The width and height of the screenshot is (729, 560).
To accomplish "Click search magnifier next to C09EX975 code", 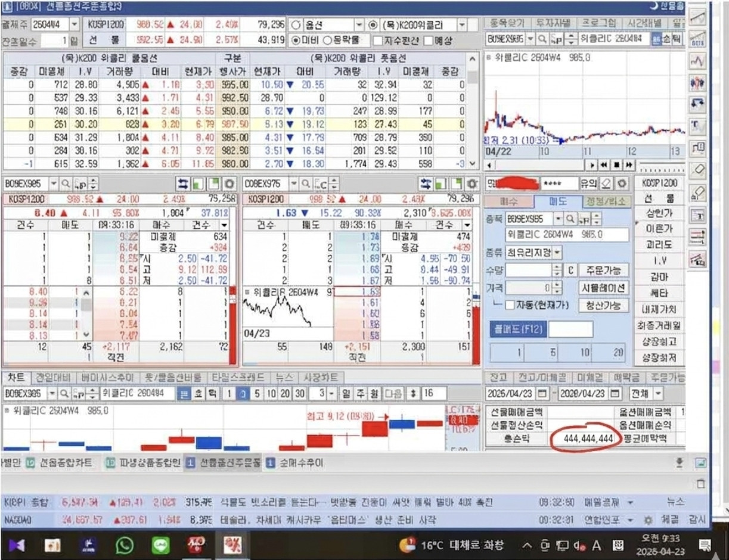I will pyautogui.click(x=306, y=183).
